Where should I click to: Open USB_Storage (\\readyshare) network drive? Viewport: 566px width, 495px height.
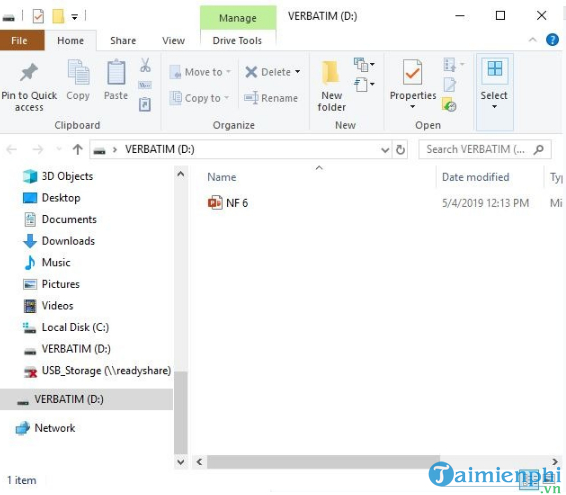[x=97, y=371]
